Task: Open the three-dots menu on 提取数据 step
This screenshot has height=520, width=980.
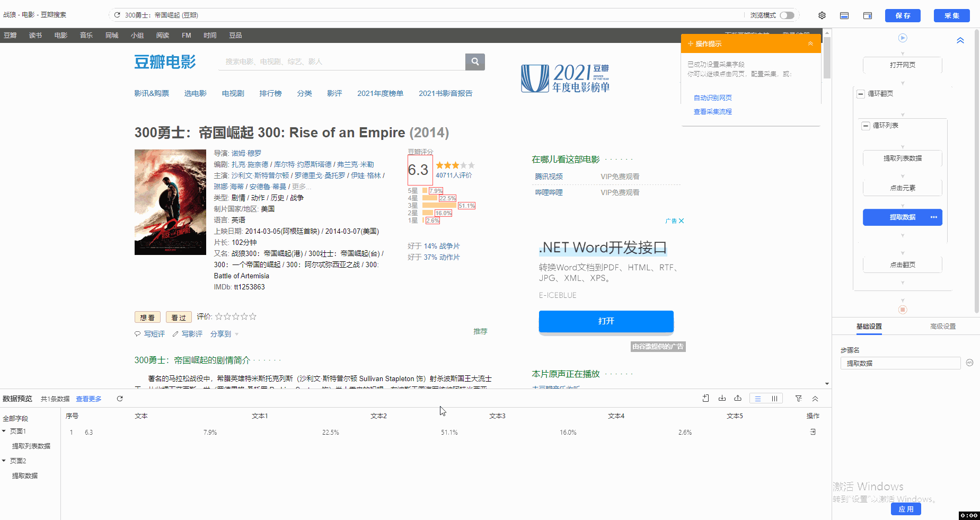Action: 933,217
